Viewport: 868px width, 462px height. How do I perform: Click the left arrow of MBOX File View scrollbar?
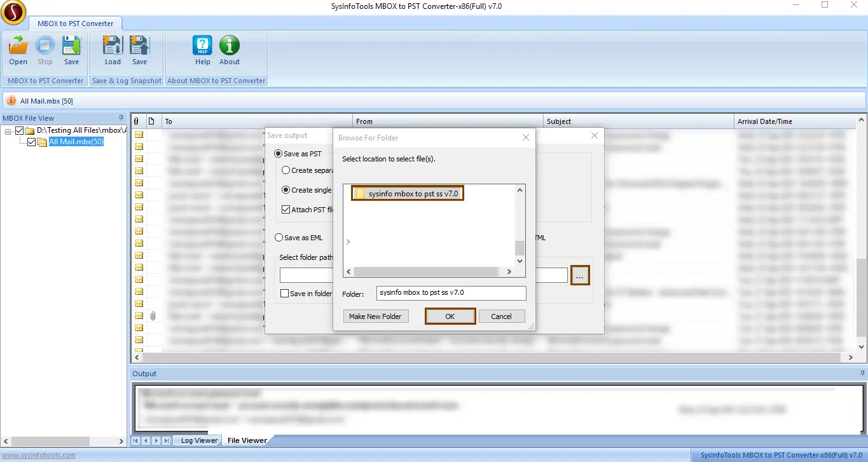6,441
